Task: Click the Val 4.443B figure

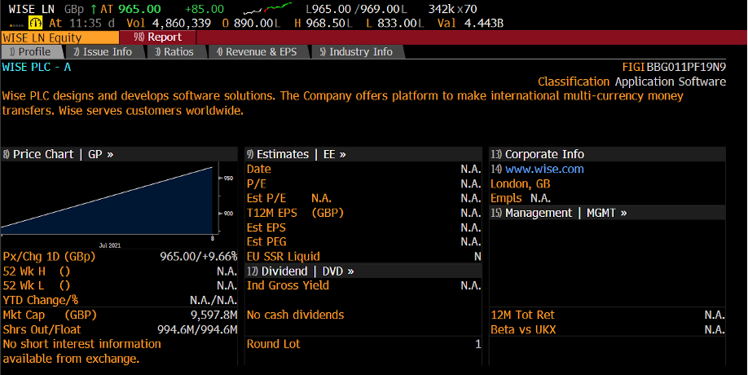Action: pyautogui.click(x=470, y=23)
